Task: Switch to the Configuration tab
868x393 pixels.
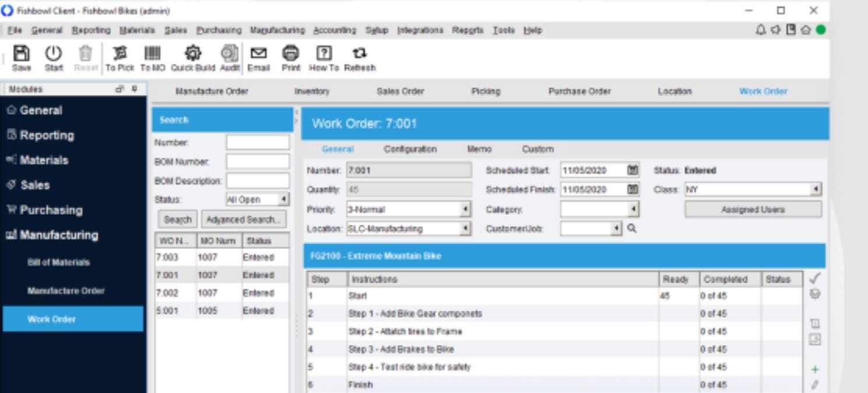Action: [x=410, y=149]
